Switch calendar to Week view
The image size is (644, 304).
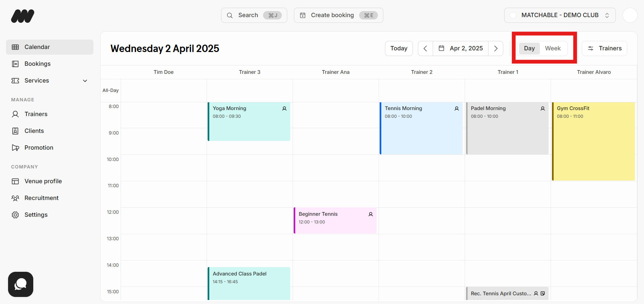coord(553,48)
